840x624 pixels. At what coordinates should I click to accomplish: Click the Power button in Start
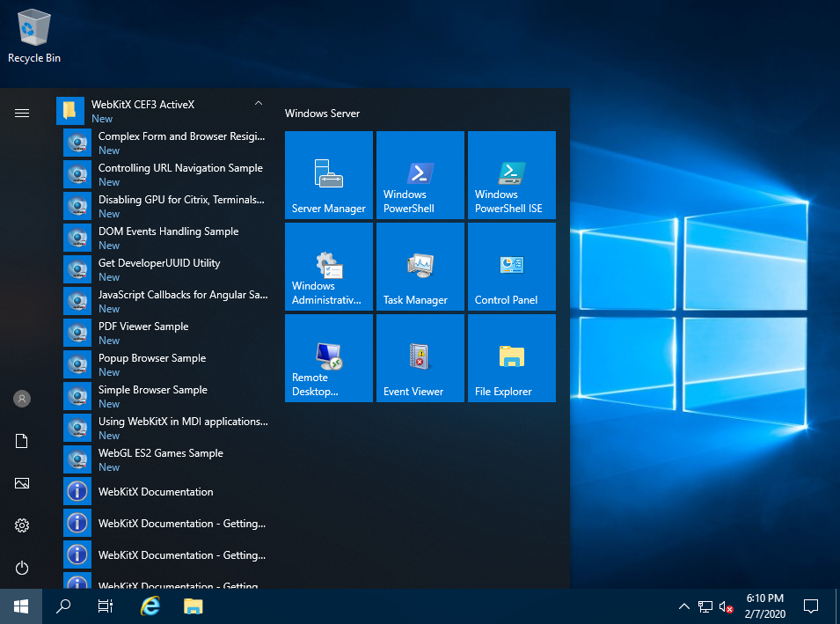(x=22, y=568)
